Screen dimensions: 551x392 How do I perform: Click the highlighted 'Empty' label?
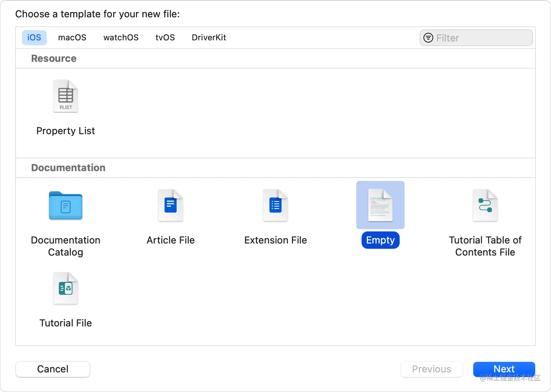(380, 240)
